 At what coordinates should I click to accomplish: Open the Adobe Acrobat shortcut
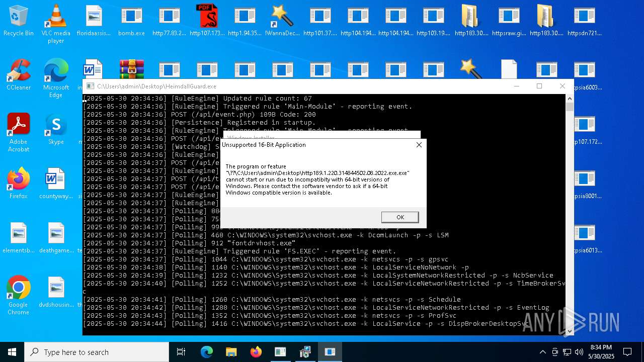pyautogui.click(x=19, y=133)
